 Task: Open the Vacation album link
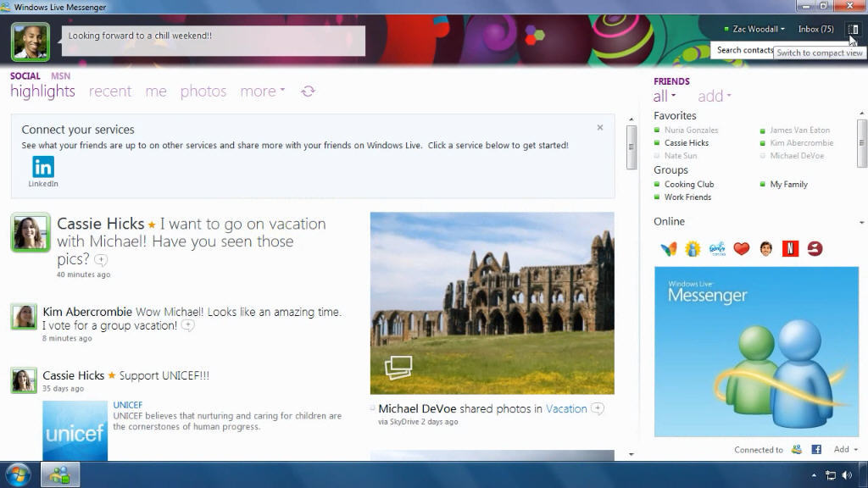coord(566,408)
